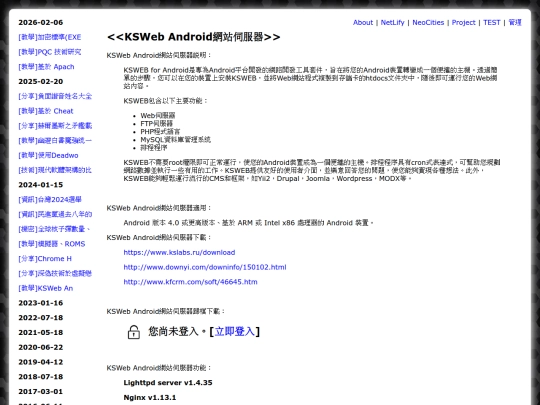The image size is (540, 405).
Task: Click the <<KSWeb Android網站伺服器>> page heading
Action: [x=194, y=37]
